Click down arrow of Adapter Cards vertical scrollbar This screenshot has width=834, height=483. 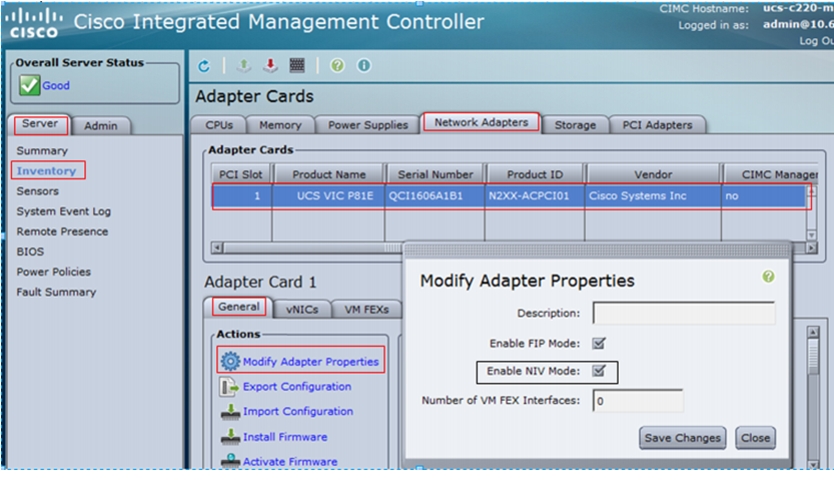tap(812, 235)
